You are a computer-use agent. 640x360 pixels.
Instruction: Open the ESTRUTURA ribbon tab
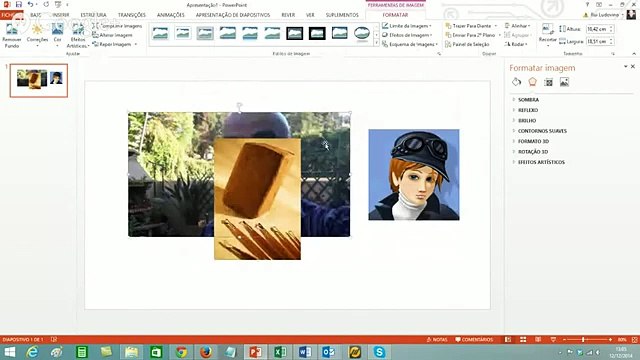93,15
